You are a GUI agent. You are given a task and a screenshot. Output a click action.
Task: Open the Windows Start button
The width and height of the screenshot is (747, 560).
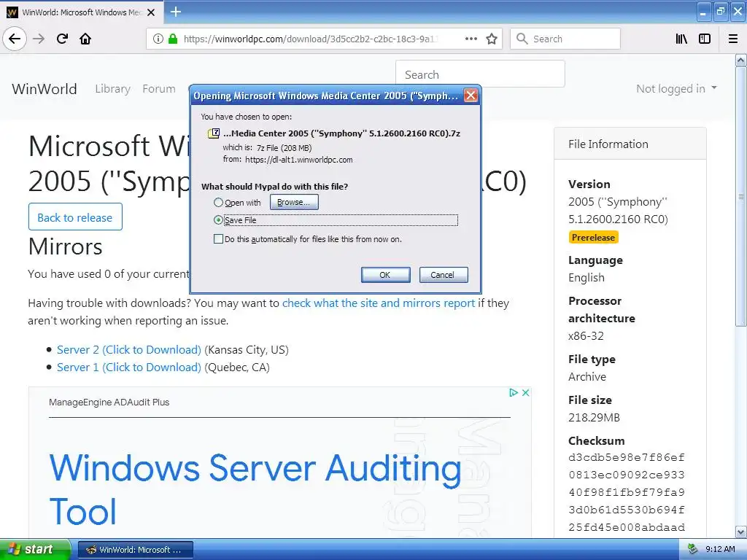coord(35,549)
